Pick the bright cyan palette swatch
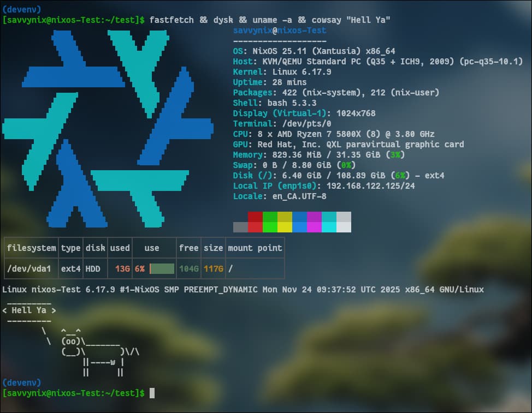 pyautogui.click(x=329, y=227)
